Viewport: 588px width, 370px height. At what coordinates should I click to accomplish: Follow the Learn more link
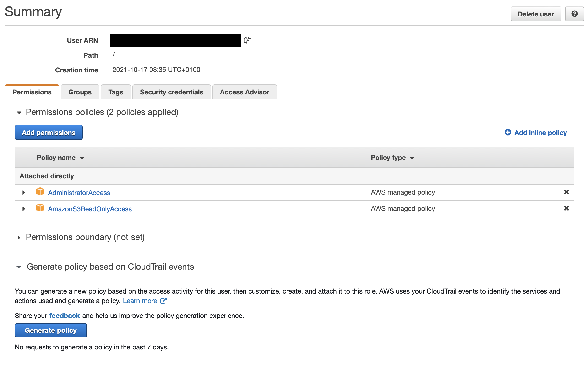click(x=140, y=301)
